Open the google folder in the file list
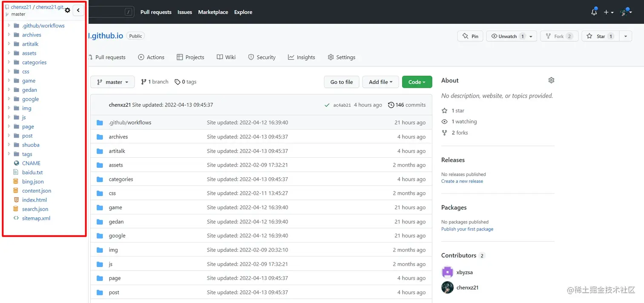Image resolution: width=644 pixels, height=303 pixels. [117, 236]
